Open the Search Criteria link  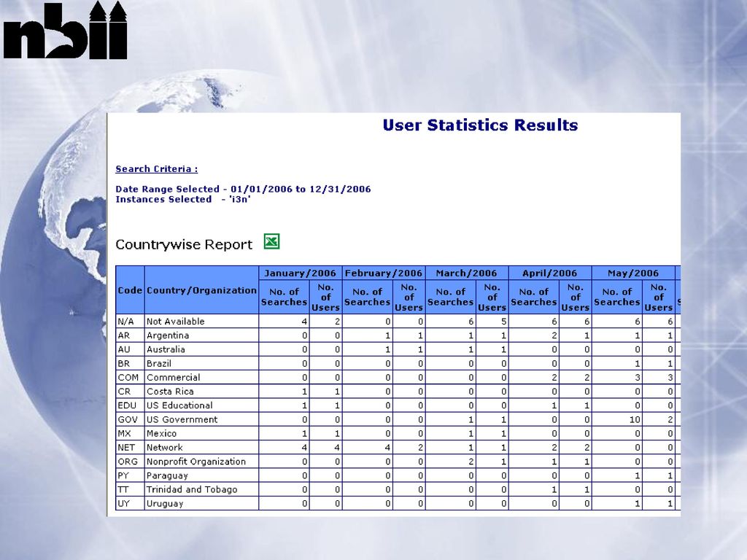pos(156,169)
